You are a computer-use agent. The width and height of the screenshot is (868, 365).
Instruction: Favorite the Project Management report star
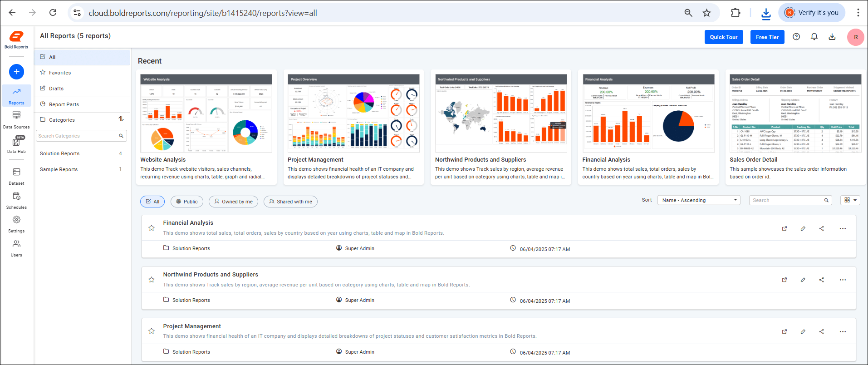(x=152, y=331)
